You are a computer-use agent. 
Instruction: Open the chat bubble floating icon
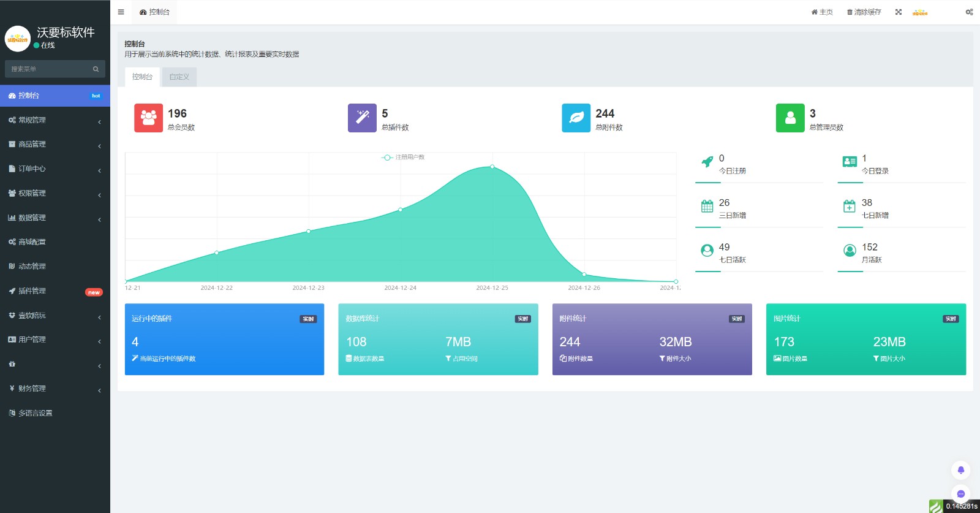960,493
